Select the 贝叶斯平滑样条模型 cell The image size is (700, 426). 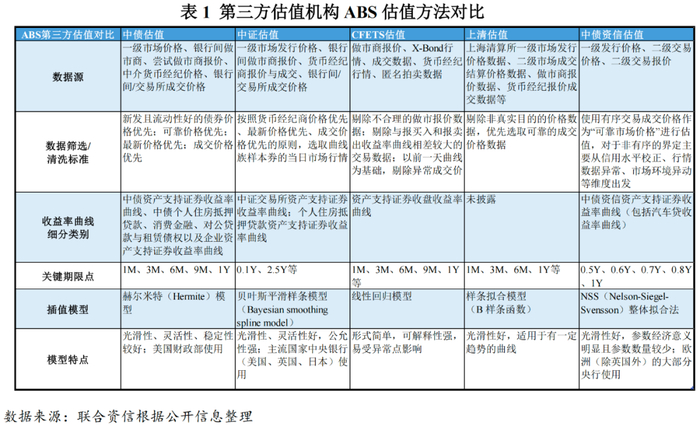tap(292, 309)
